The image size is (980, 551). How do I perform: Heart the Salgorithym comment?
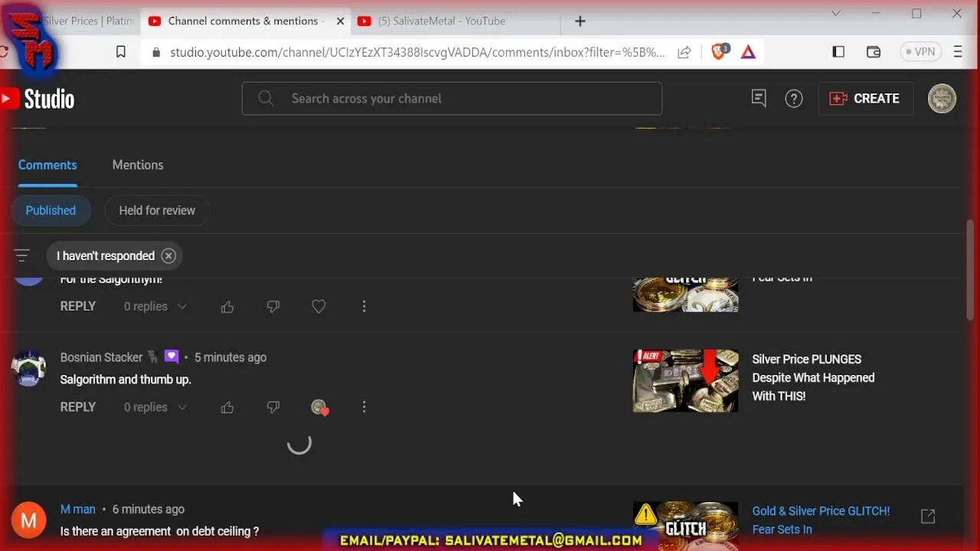(318, 307)
